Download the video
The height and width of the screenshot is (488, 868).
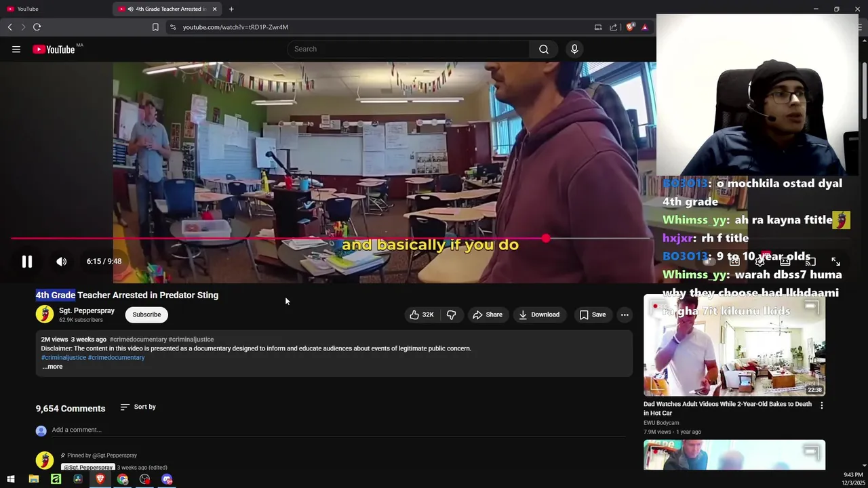point(539,314)
